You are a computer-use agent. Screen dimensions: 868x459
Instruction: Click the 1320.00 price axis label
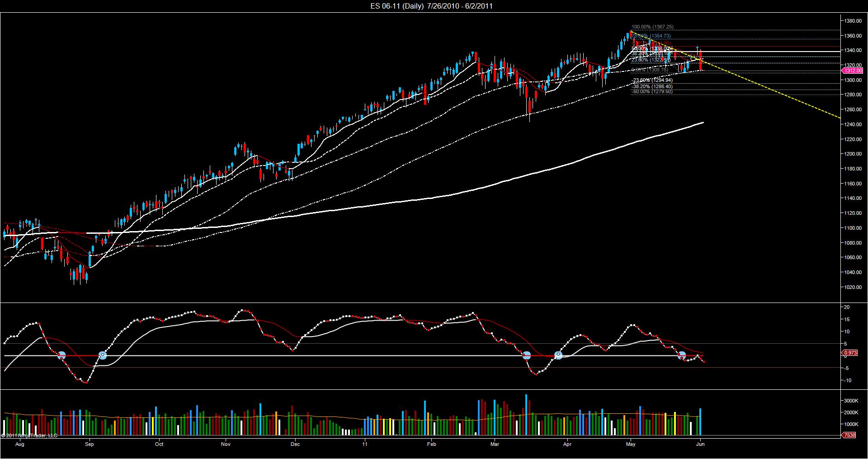852,65
